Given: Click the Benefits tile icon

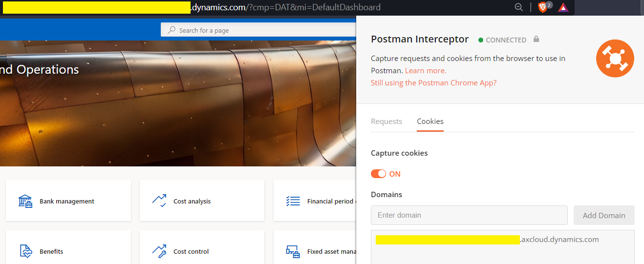Looking at the screenshot, I should click(25, 251).
